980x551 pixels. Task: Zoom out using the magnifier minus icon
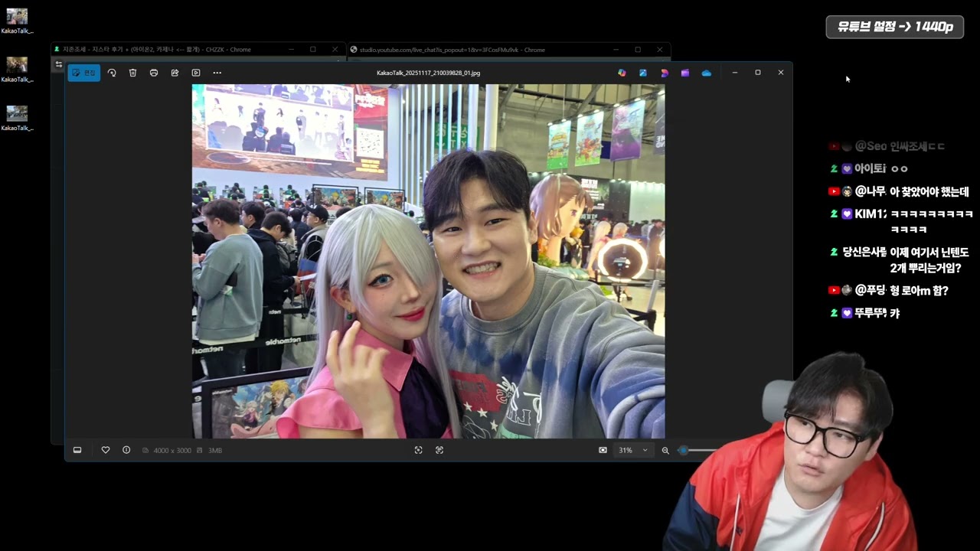[665, 450]
